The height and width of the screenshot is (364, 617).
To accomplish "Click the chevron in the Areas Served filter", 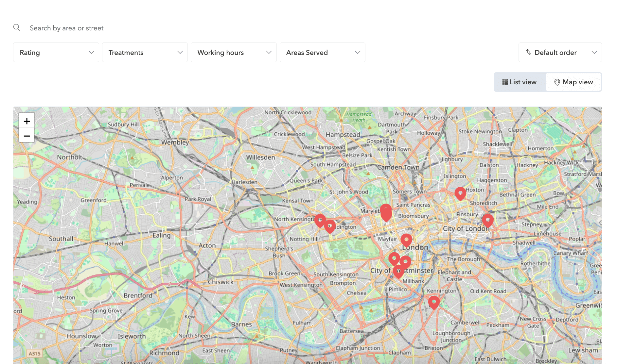I will [358, 52].
